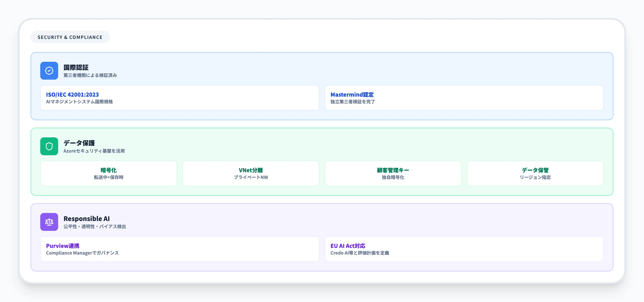
Task: Open the ISO/IEC 42001:2023 card
Action: point(180,98)
